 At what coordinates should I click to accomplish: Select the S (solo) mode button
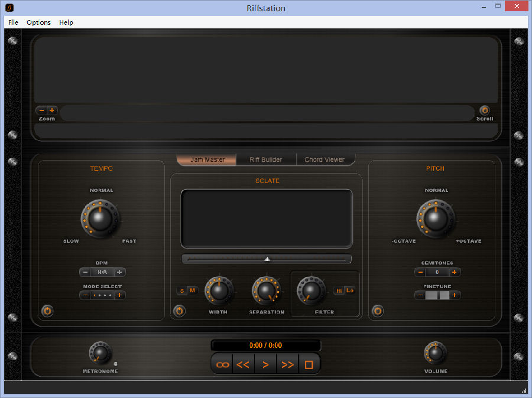(182, 291)
